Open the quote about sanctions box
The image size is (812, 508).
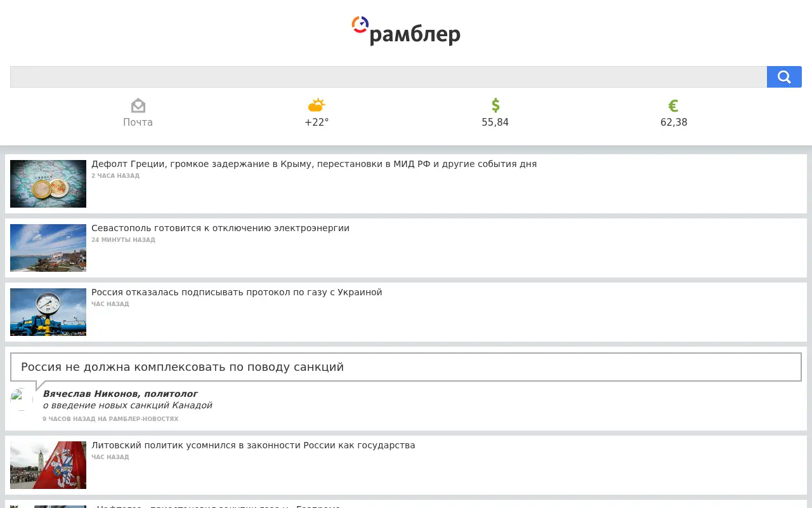pos(406,367)
